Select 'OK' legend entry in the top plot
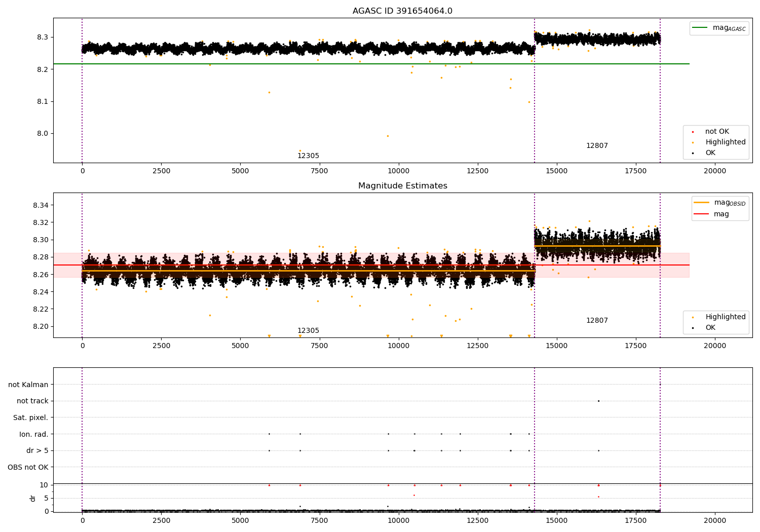This screenshot has width=760, height=532. tap(704, 153)
